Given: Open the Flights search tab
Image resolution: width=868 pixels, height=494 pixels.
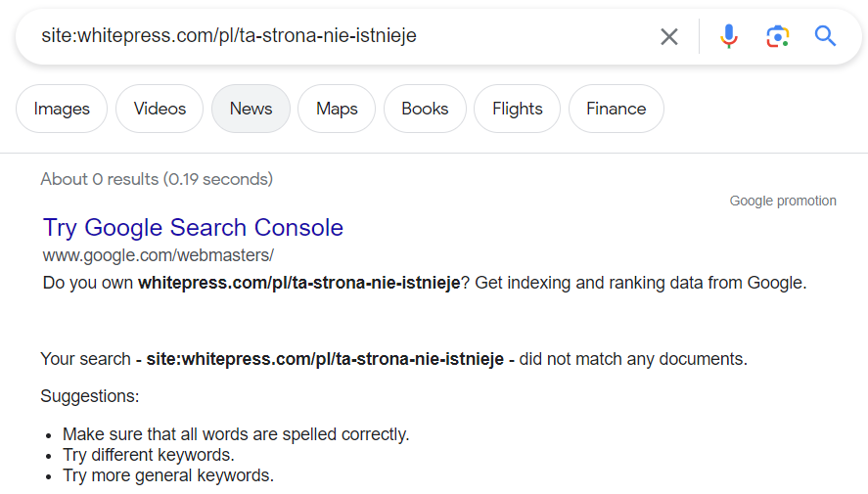Looking at the screenshot, I should 517,109.
